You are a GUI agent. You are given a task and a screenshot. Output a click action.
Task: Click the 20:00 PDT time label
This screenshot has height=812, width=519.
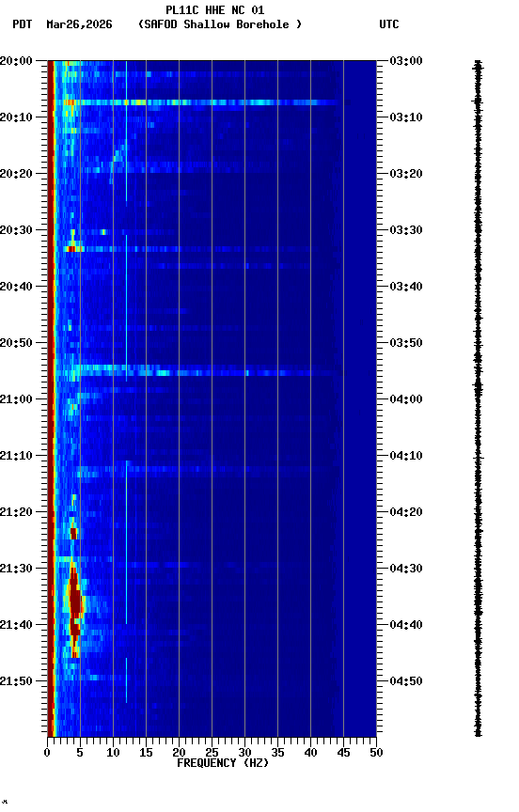click(17, 61)
